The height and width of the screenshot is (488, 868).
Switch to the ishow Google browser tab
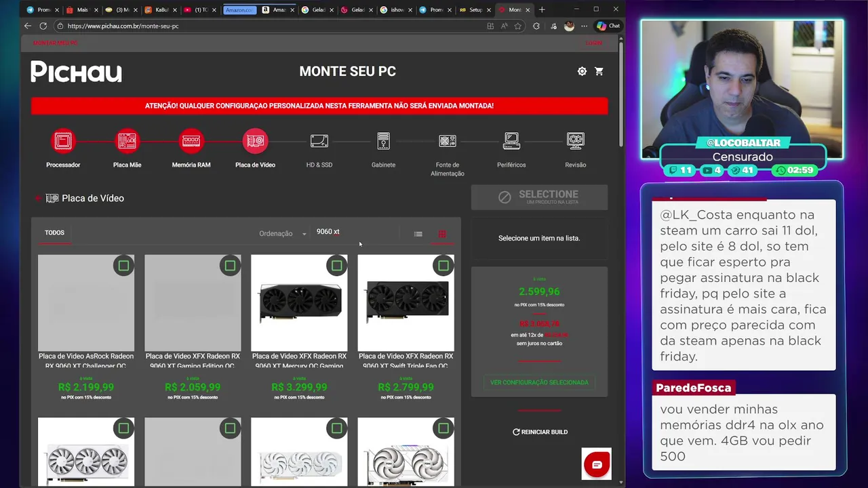tap(397, 9)
